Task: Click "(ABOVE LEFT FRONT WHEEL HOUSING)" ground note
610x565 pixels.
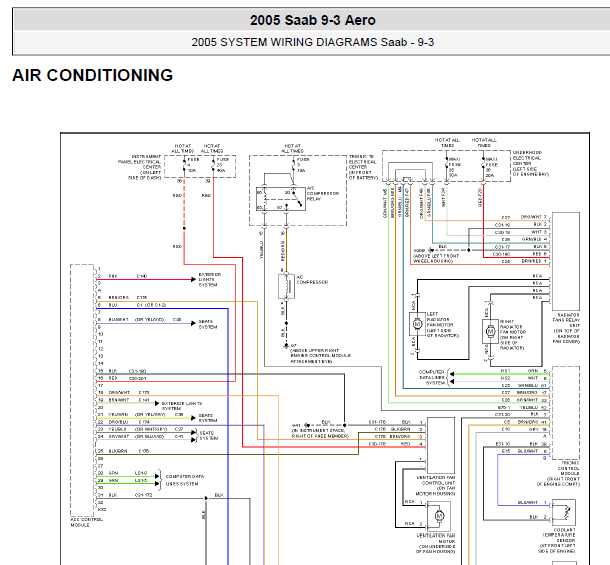Action: tap(436, 258)
